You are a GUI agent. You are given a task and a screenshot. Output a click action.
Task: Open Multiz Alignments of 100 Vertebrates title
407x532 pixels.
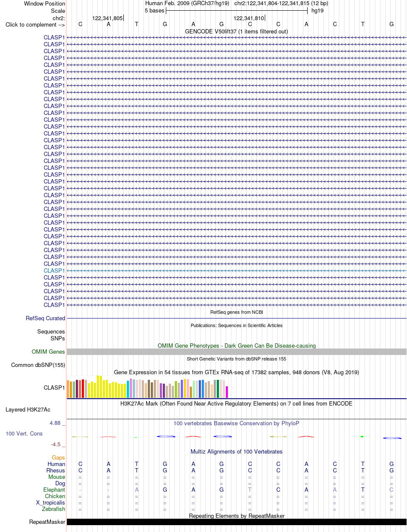click(236, 451)
